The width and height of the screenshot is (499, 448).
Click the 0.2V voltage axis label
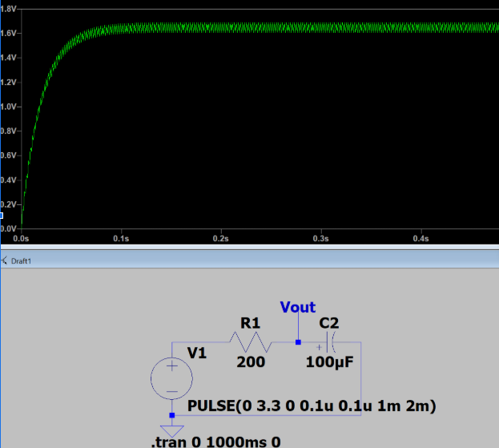(8, 204)
